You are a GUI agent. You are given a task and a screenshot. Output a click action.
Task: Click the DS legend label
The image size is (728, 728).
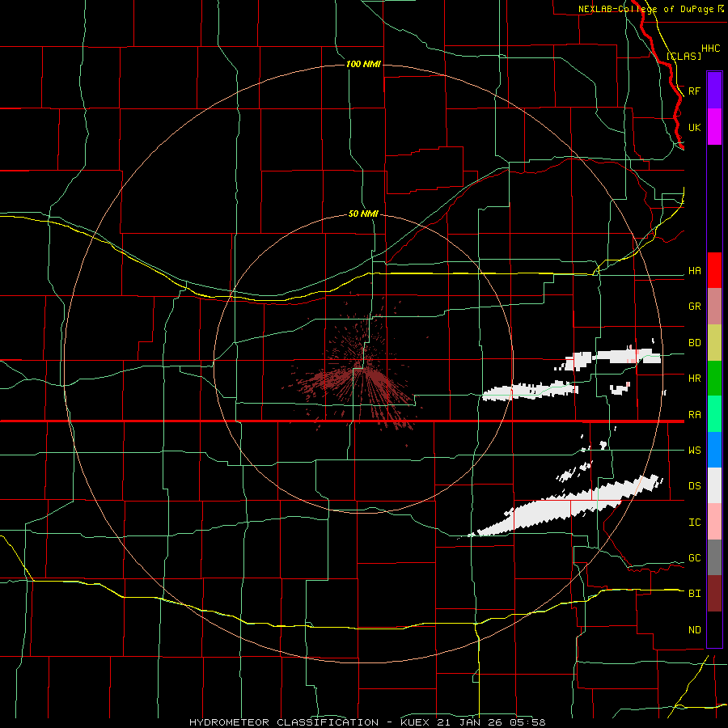point(695,486)
